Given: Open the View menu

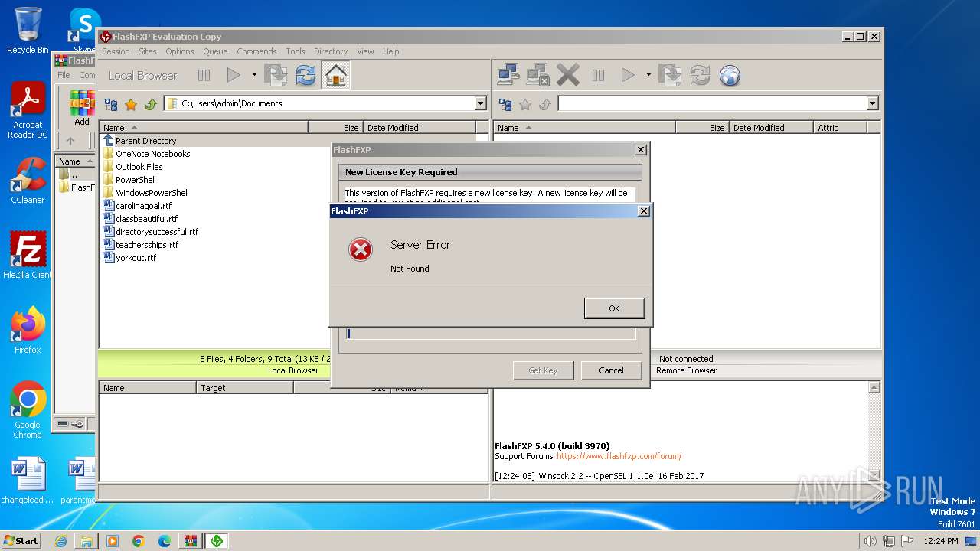Looking at the screenshot, I should (x=366, y=51).
